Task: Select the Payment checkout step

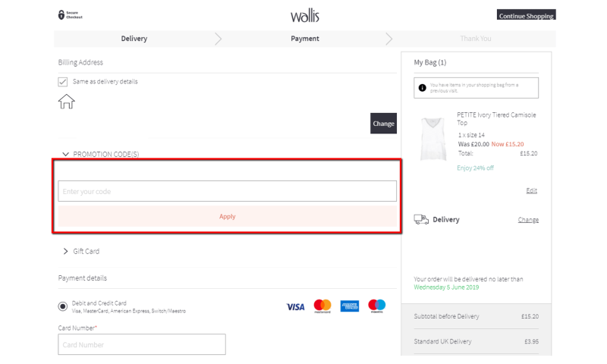Action: [305, 39]
